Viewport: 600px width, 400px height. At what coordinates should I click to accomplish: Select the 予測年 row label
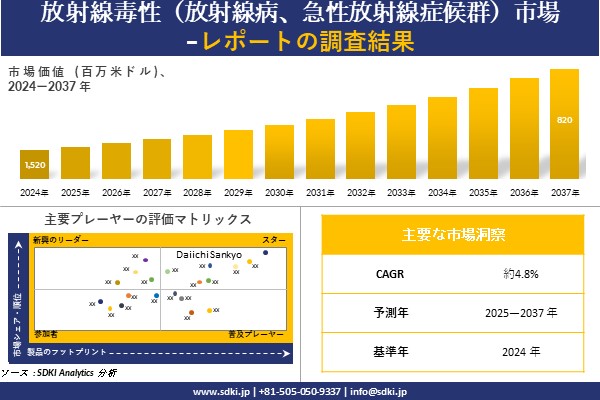(385, 312)
